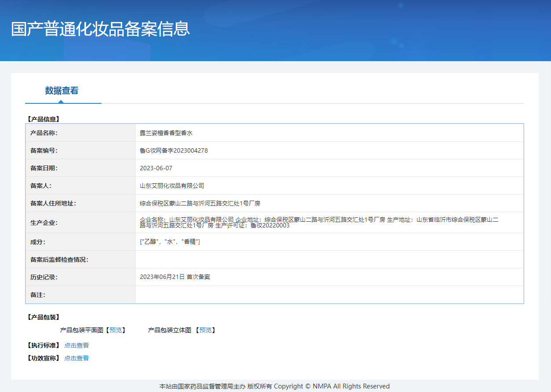Click the 备注 row label
The height and width of the screenshot is (392, 551).
38,295
